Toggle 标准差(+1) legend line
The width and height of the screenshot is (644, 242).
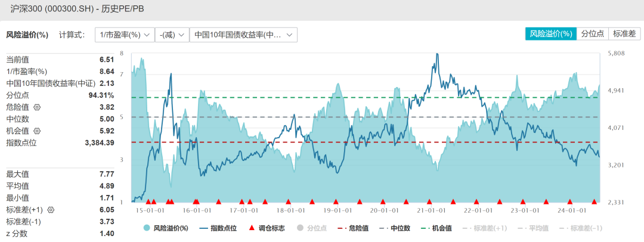click(x=485, y=228)
